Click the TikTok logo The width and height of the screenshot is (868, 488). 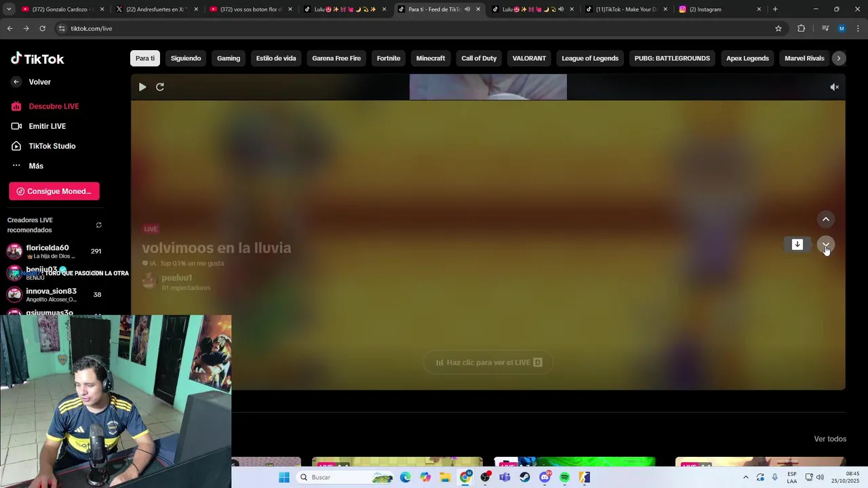[x=37, y=58]
